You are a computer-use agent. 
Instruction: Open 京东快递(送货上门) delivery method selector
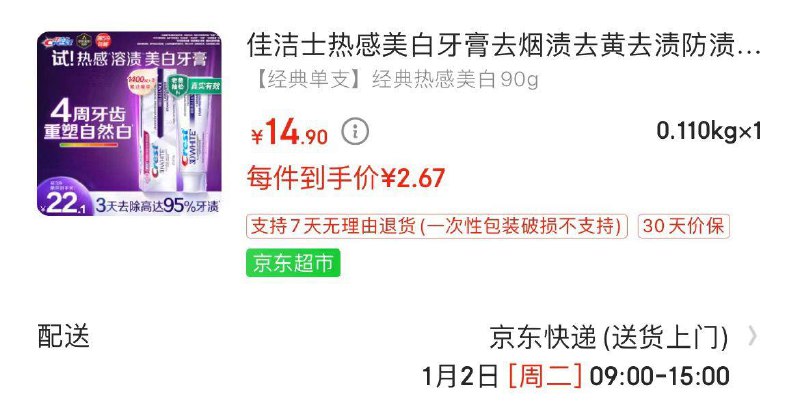(x=609, y=337)
